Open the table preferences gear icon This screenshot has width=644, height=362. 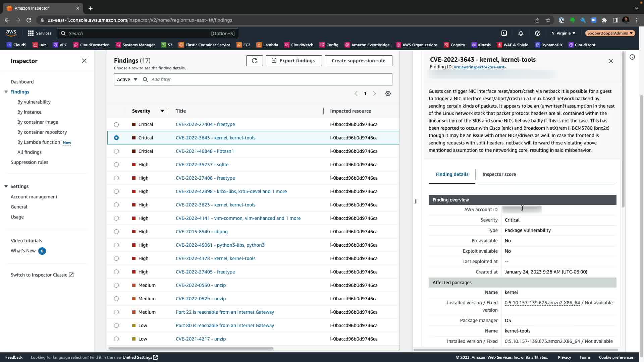tap(388, 94)
